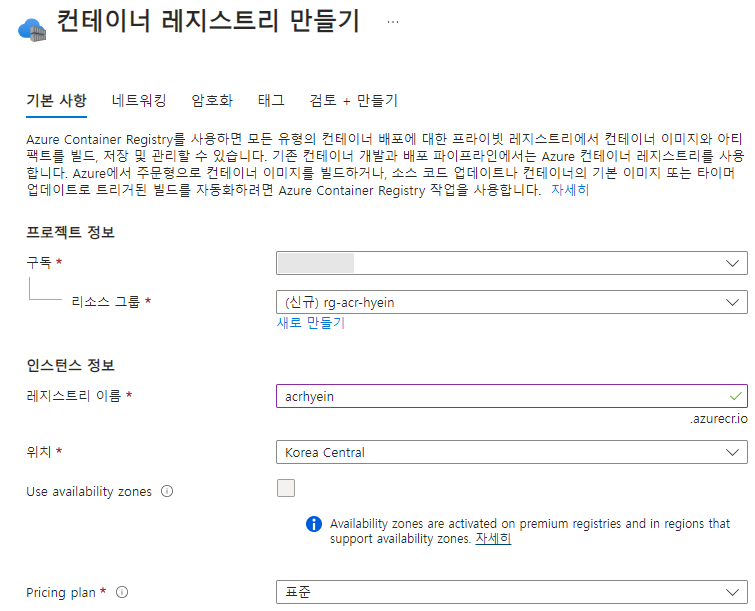Open the ellipsis more options menu
Screen dimensions: 755x611
[x=393, y=22]
